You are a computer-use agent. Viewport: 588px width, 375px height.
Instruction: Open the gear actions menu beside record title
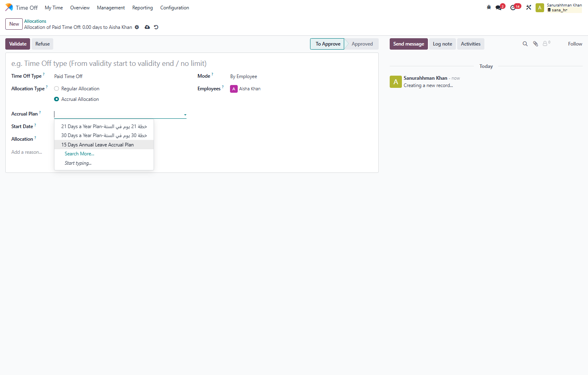tap(137, 27)
